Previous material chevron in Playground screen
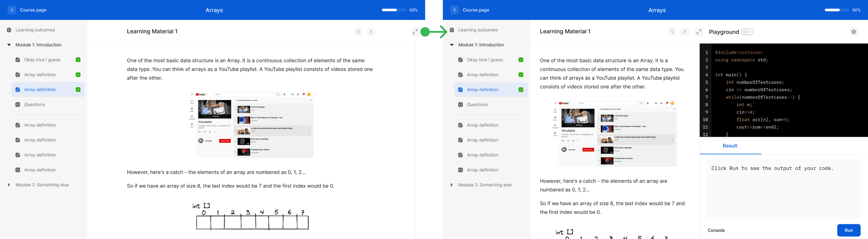 (672, 32)
